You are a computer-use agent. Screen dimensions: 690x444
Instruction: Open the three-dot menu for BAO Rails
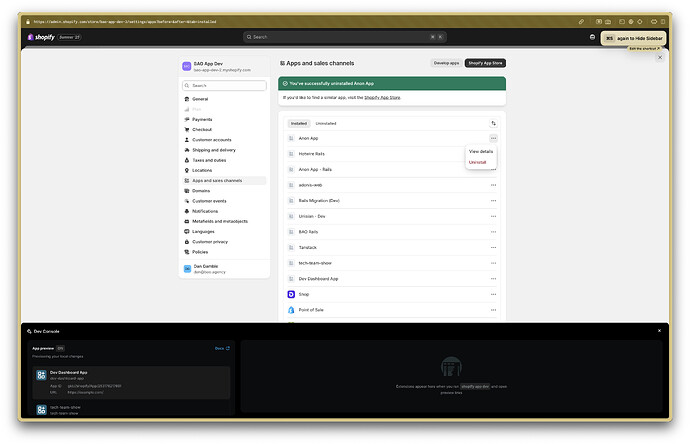493,232
